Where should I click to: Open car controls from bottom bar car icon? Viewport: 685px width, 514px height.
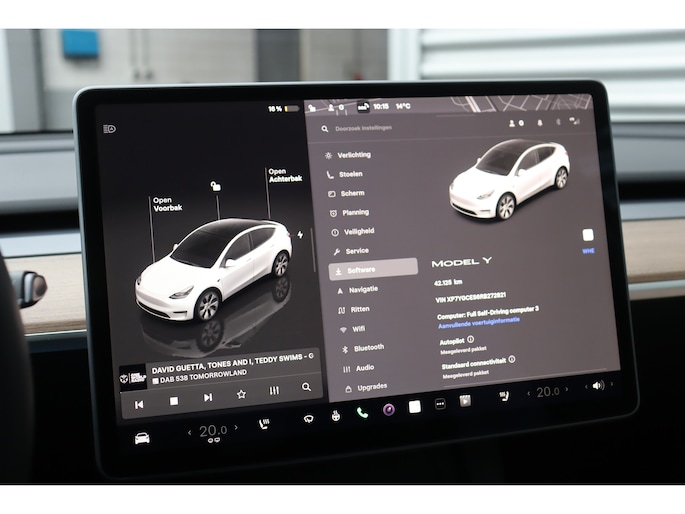(x=142, y=438)
